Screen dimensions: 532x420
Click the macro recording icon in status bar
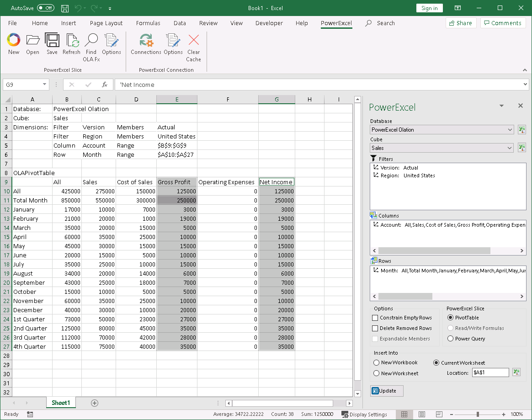coord(30,414)
